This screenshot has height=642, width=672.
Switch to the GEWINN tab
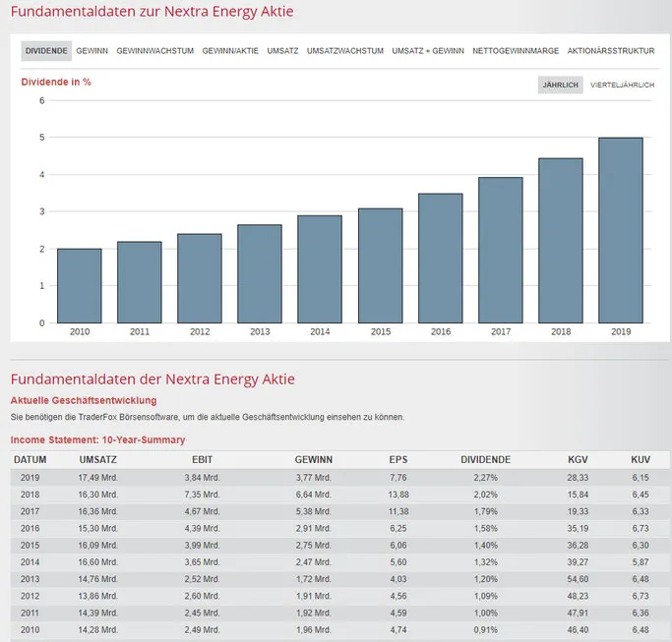[x=92, y=51]
